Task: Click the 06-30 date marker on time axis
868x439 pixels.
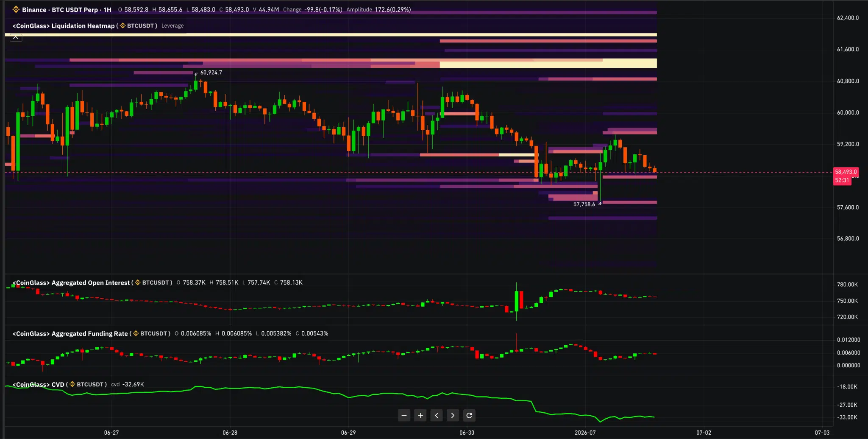Action: 467,433
